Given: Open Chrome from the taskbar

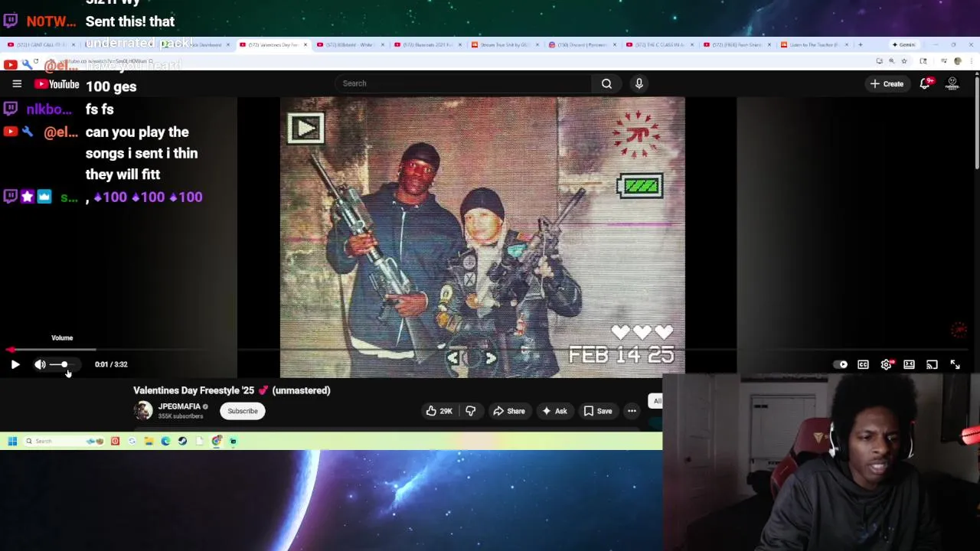Looking at the screenshot, I should [217, 442].
